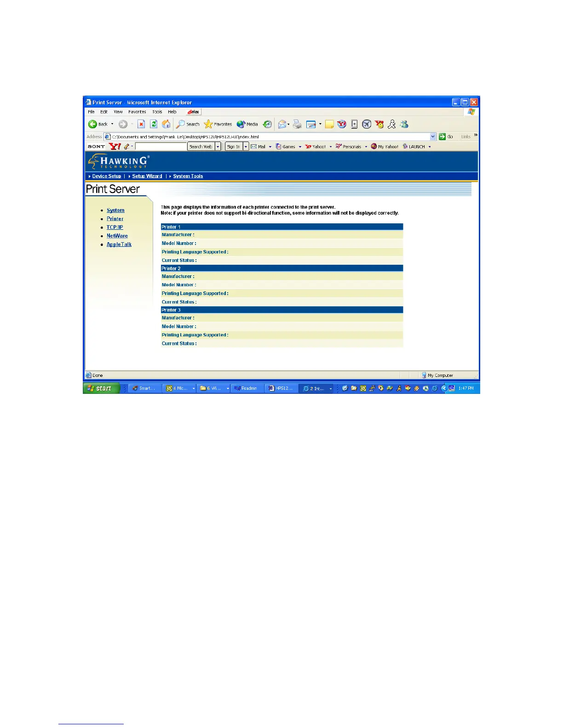Click the Edit page icon in the toolbar
The width and height of the screenshot is (563, 728).
click(311, 124)
